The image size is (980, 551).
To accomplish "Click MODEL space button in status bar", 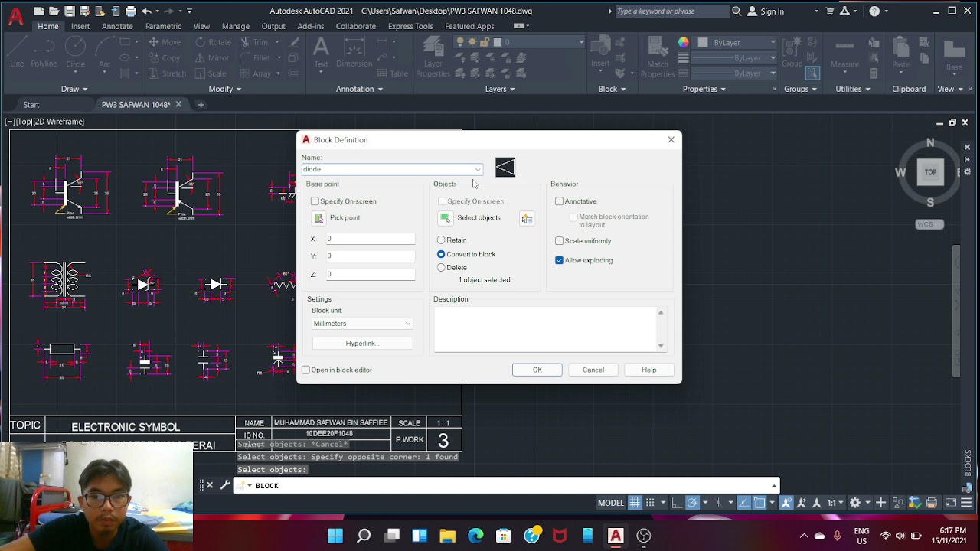I will (x=611, y=503).
